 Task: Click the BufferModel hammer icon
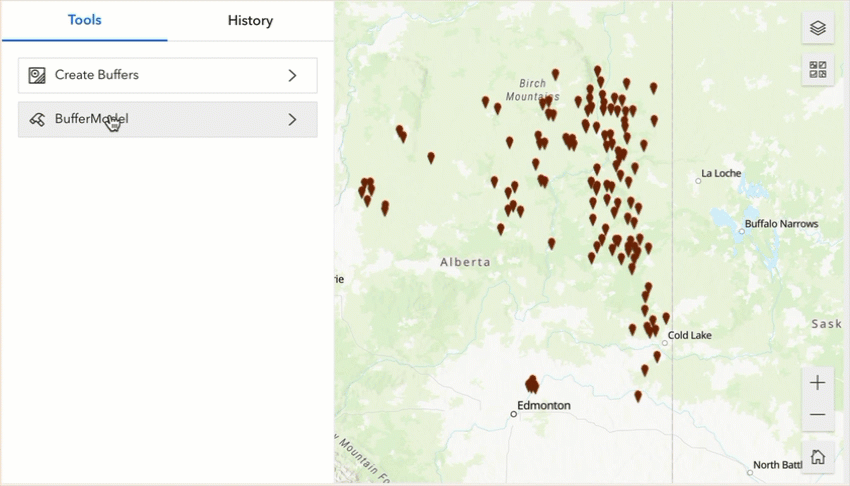click(37, 119)
